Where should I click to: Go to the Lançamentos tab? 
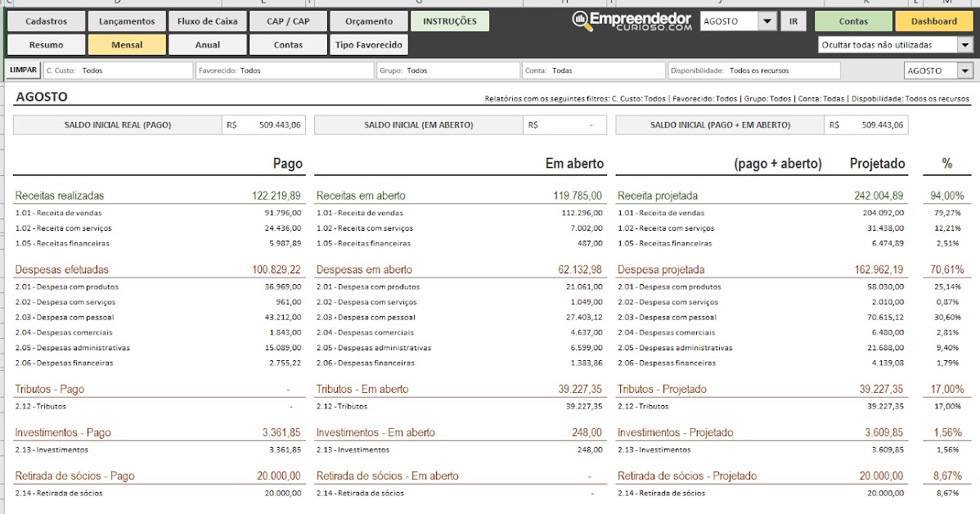pyautogui.click(x=127, y=21)
